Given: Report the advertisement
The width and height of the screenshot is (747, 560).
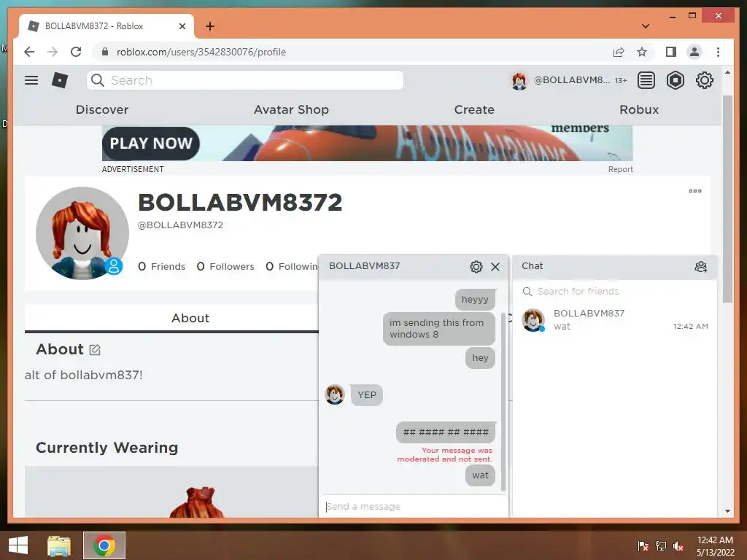Looking at the screenshot, I should pyautogui.click(x=620, y=169).
